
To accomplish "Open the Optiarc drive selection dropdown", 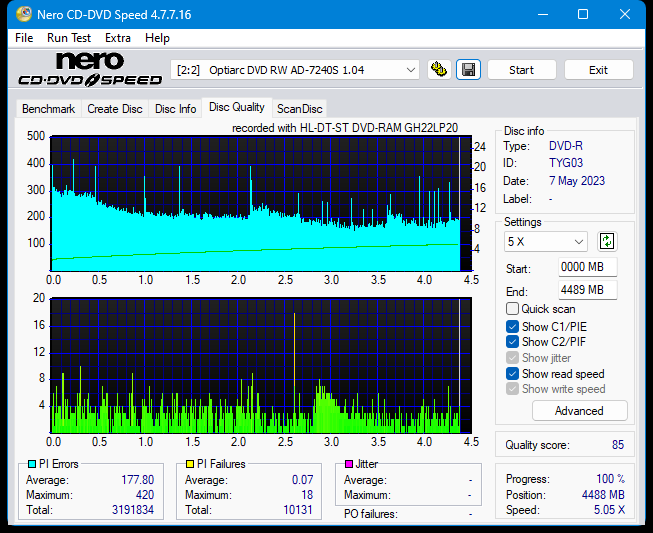I will click(296, 70).
